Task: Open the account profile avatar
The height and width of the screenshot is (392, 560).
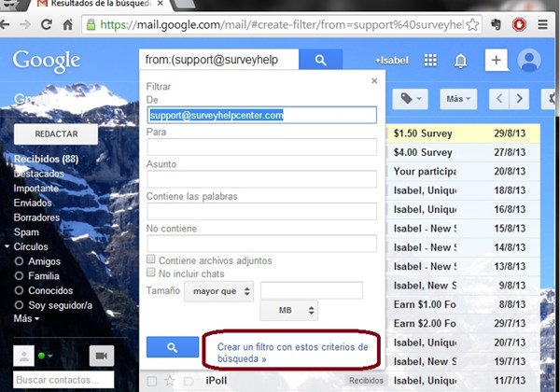Action: pyautogui.click(x=529, y=60)
